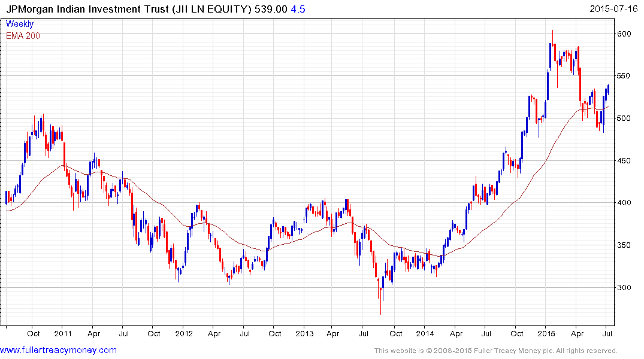Click the EMA 200 legend label

(x=23, y=36)
